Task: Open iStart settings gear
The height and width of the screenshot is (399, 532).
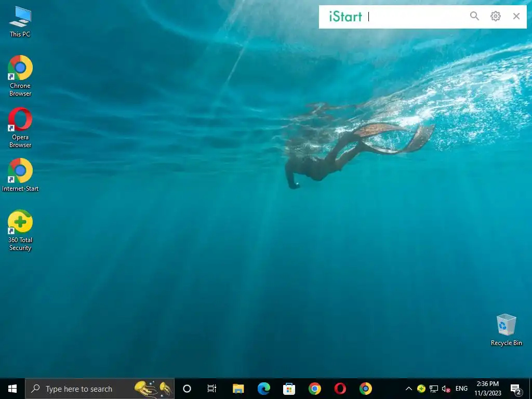Action: coord(495,16)
